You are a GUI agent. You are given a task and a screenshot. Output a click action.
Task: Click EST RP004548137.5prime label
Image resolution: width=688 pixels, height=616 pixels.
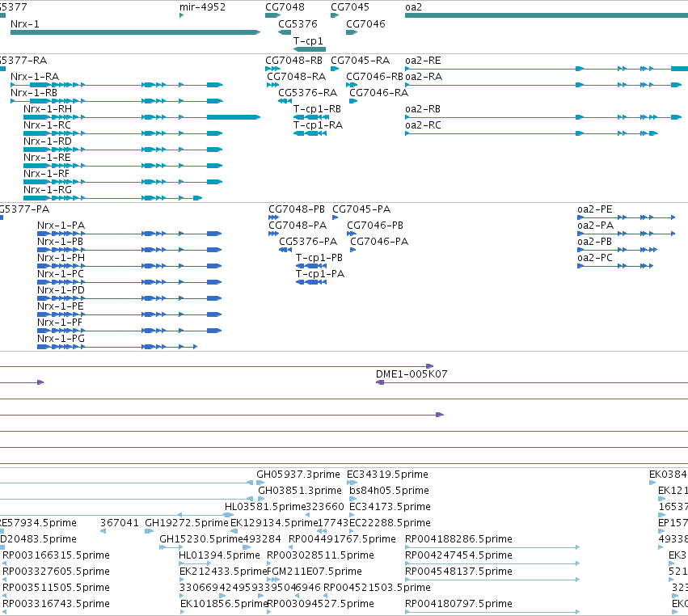click(x=458, y=572)
